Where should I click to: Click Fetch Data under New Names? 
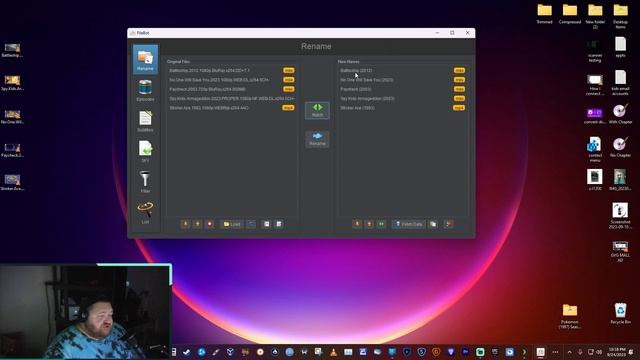click(409, 224)
